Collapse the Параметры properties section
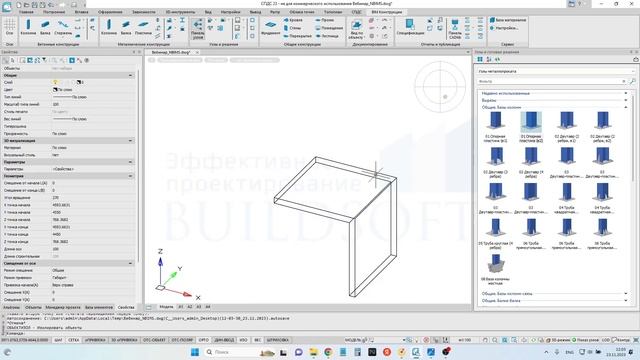The height and width of the screenshot is (360, 640). 131,162
